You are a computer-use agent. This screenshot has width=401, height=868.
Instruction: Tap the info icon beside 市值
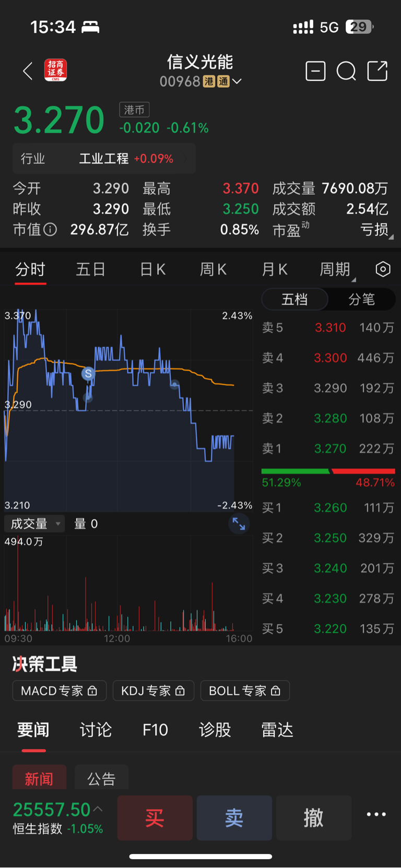pos(50,229)
